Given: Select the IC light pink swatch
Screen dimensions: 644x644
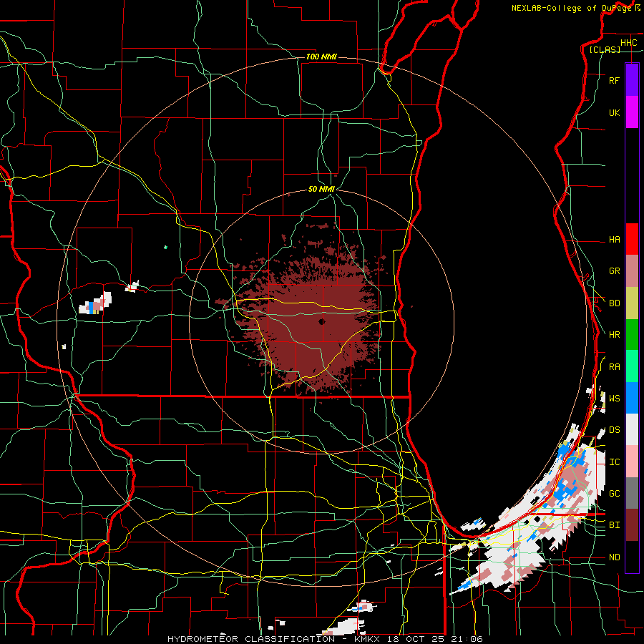Looking at the screenshot, I should click(632, 462).
